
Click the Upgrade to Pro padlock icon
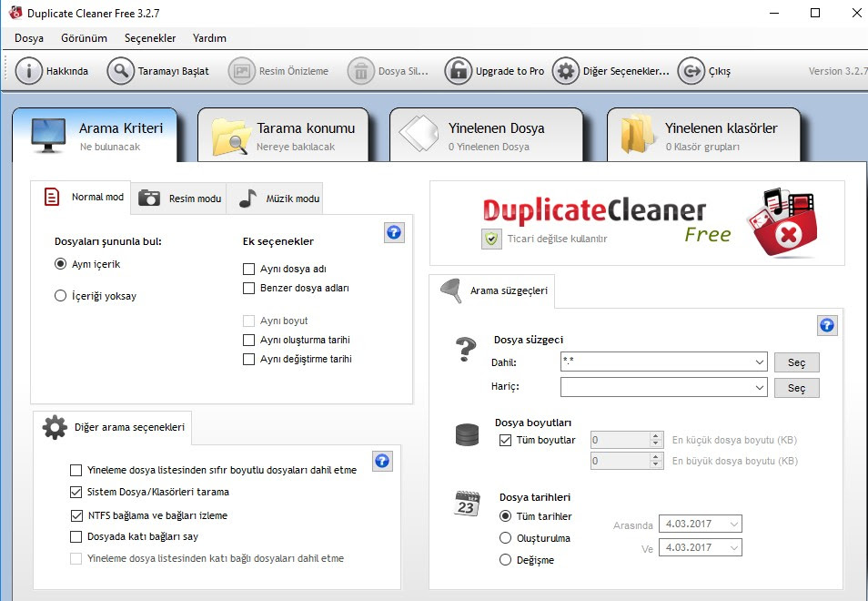point(459,71)
